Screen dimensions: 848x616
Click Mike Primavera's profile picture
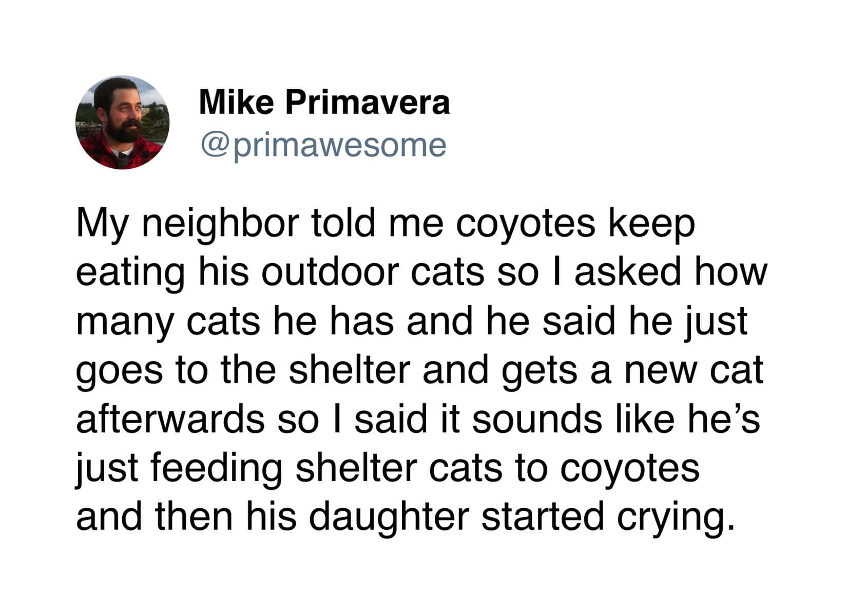pyautogui.click(x=122, y=123)
